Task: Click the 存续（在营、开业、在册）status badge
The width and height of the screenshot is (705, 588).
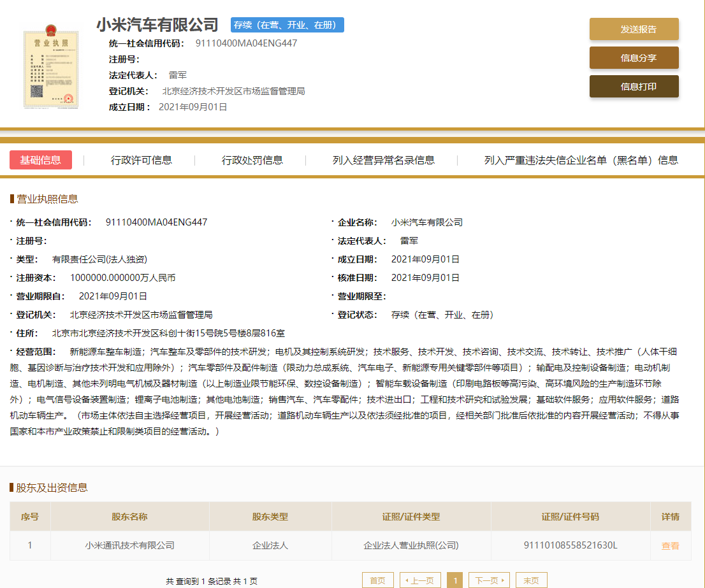Action: pos(287,25)
